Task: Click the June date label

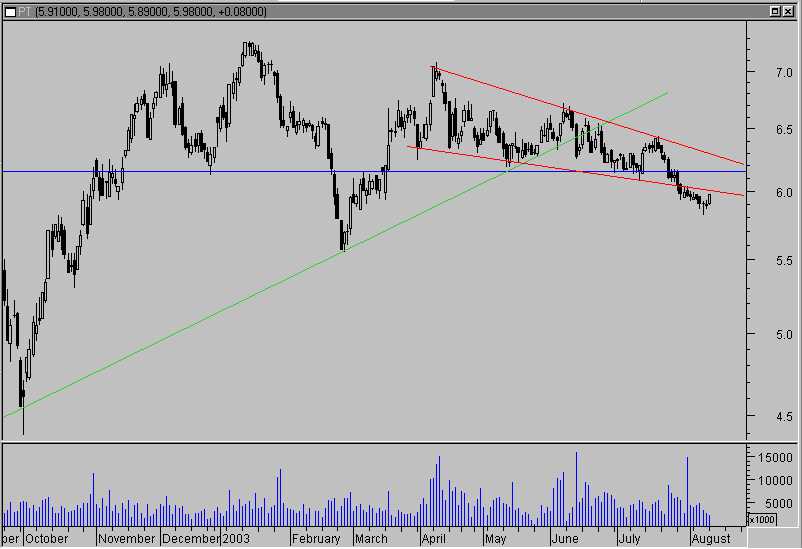Action: (x=565, y=539)
